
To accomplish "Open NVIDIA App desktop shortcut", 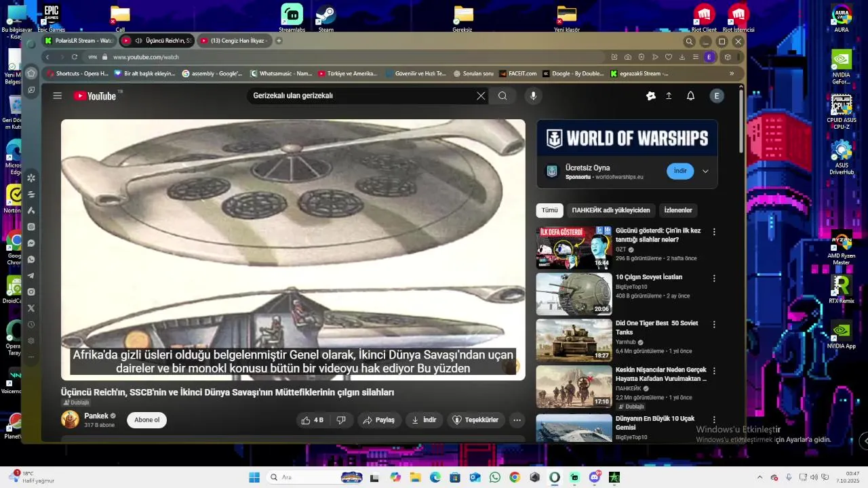I will (x=842, y=333).
